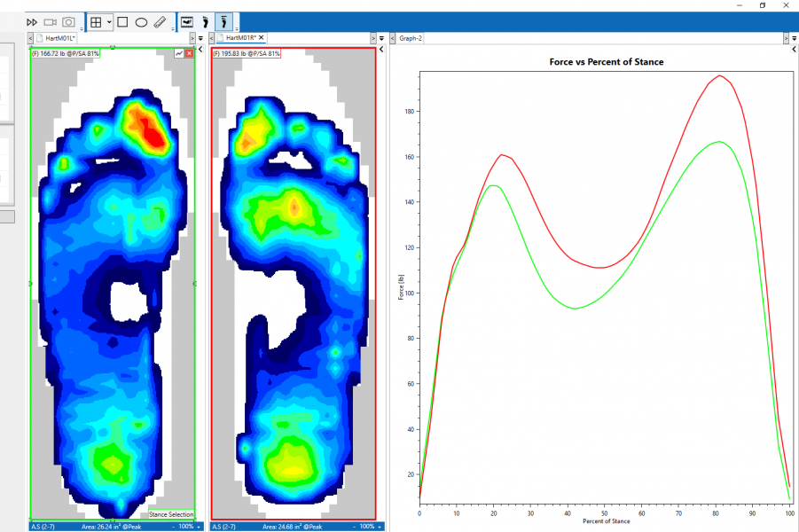Toggle the left foot view icon
The height and width of the screenshot is (532, 799).
click(206, 21)
